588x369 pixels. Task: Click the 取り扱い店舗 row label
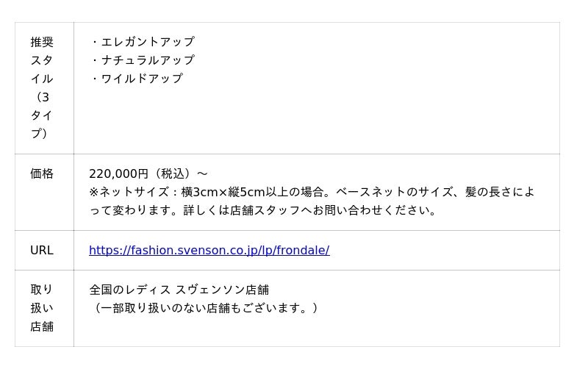click(42, 308)
